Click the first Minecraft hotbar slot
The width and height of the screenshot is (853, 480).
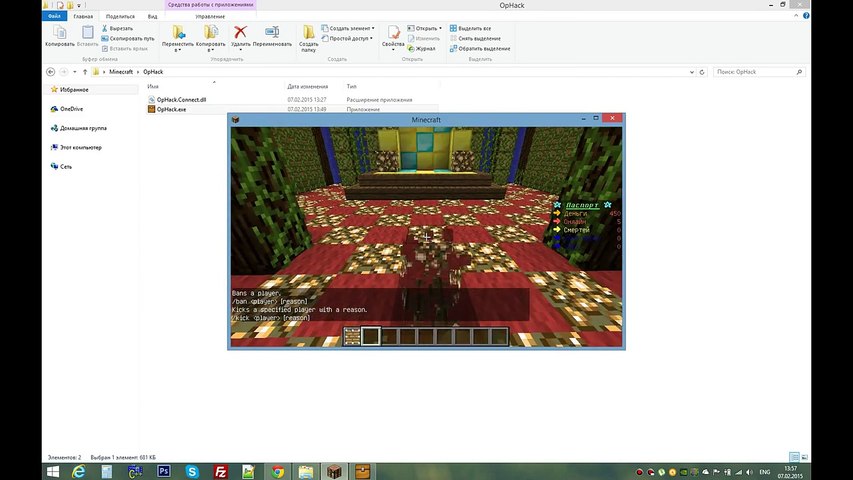353,336
